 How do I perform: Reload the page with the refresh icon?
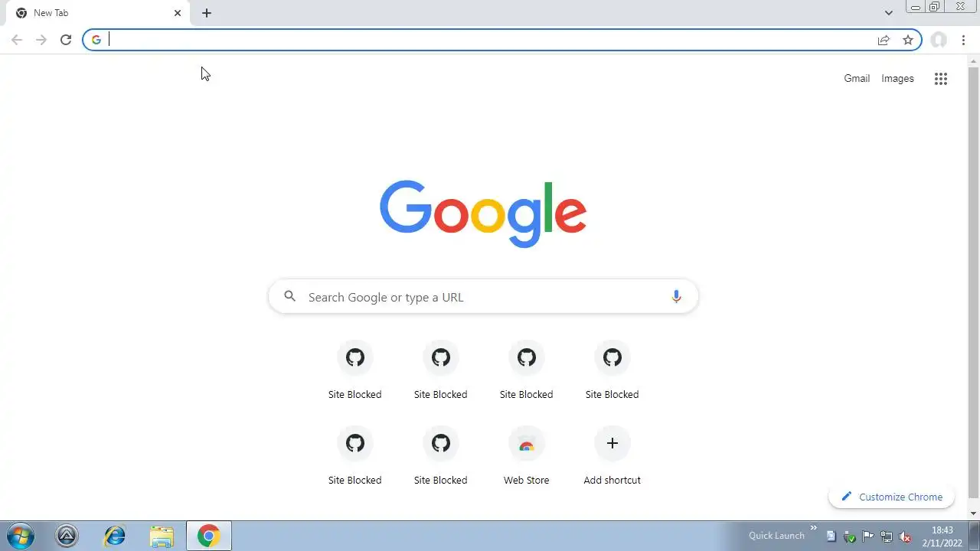[66, 40]
